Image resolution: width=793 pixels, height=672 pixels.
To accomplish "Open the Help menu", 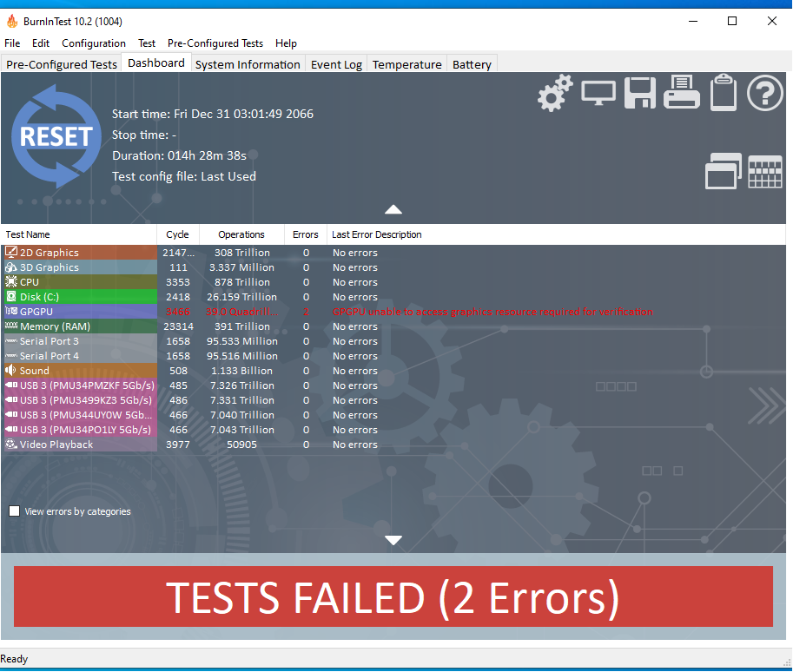I will pyautogui.click(x=286, y=43).
